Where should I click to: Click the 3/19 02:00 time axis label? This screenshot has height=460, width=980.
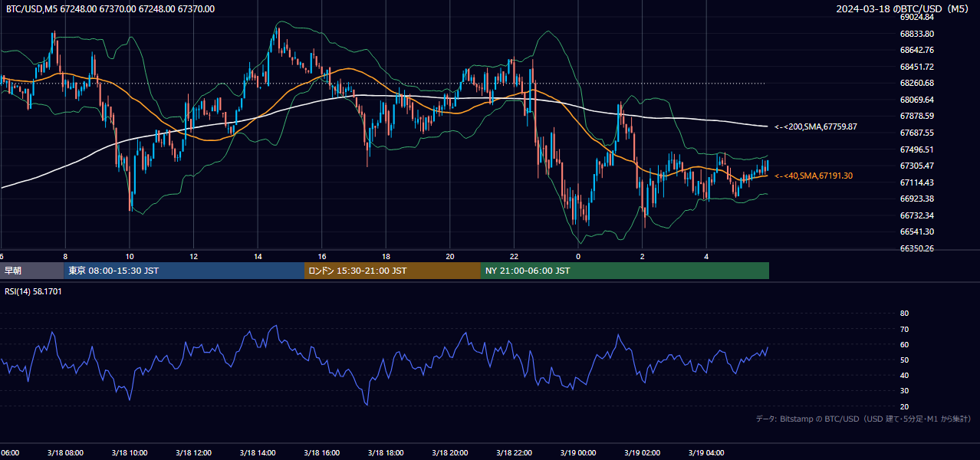[643, 453]
